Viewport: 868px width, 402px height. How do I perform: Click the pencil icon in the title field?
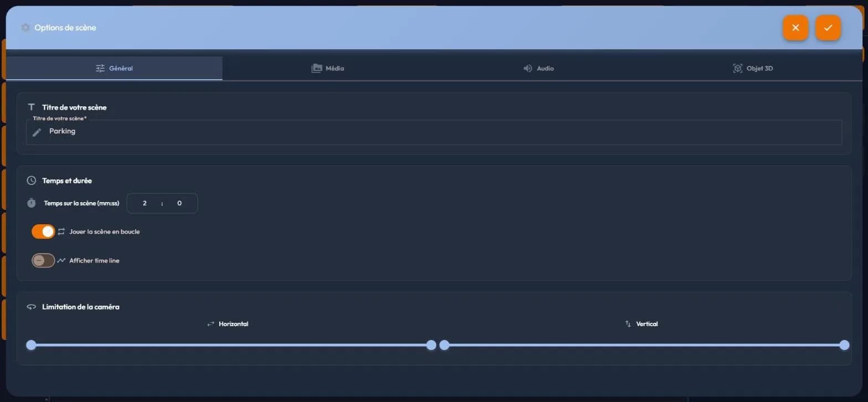click(37, 132)
